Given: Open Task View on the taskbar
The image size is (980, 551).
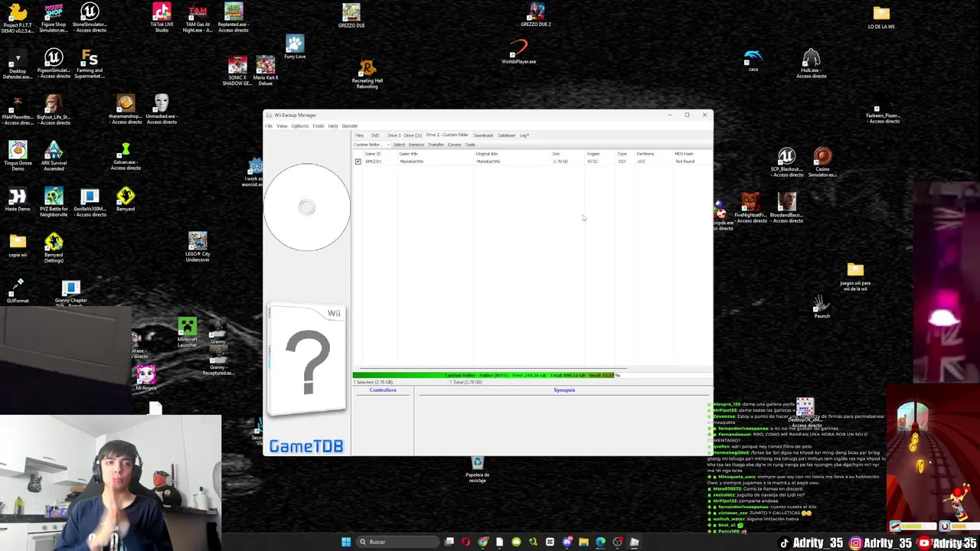Looking at the screenshot, I should tap(449, 542).
